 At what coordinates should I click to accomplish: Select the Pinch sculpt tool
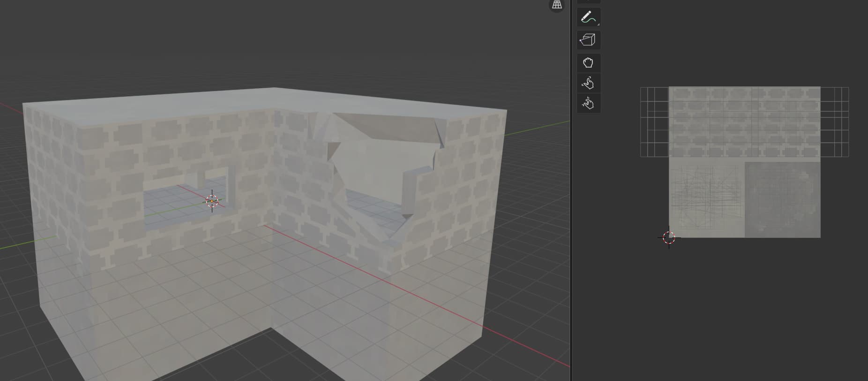pyautogui.click(x=589, y=103)
